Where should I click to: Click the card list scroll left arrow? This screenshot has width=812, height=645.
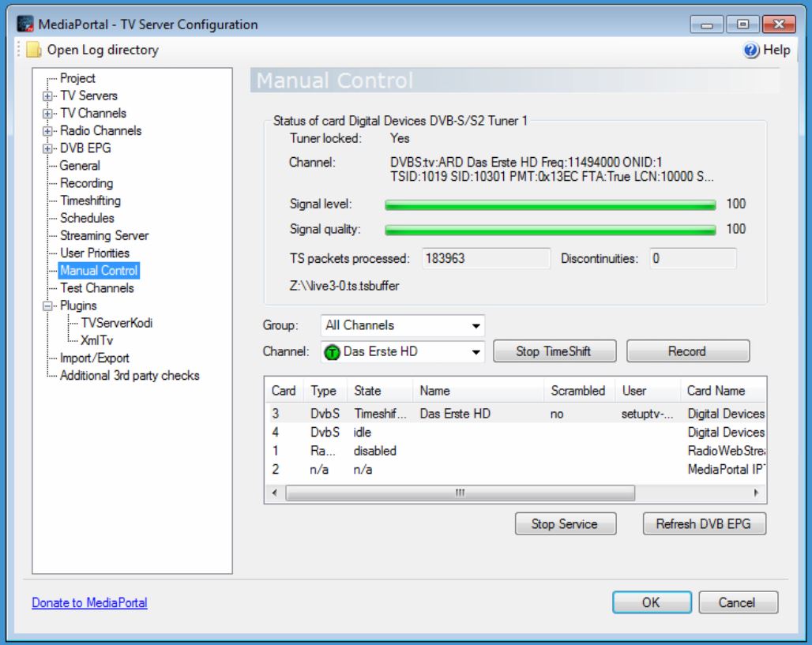click(x=274, y=493)
